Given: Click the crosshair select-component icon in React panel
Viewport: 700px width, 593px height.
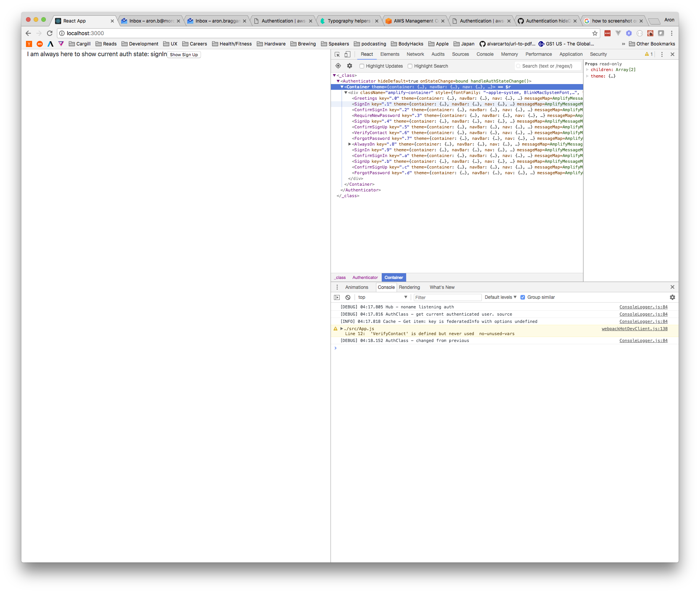Looking at the screenshot, I should pyautogui.click(x=338, y=66).
